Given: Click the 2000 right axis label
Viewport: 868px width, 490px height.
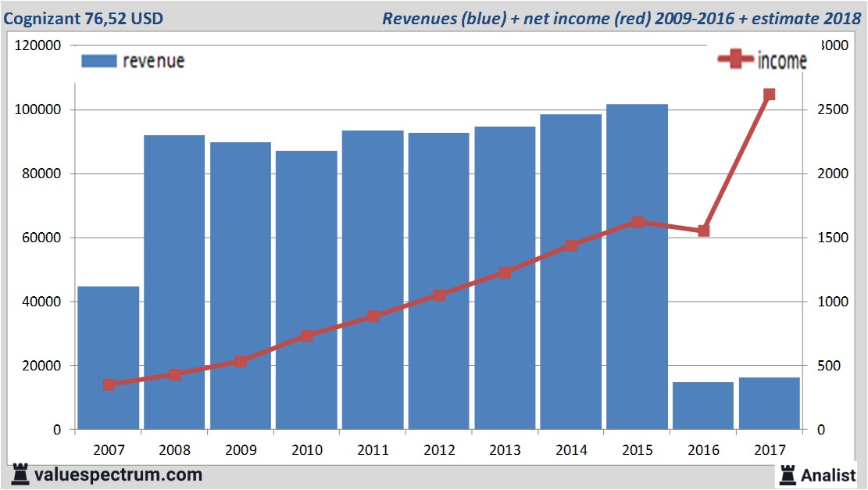Looking at the screenshot, I should pos(833,173).
